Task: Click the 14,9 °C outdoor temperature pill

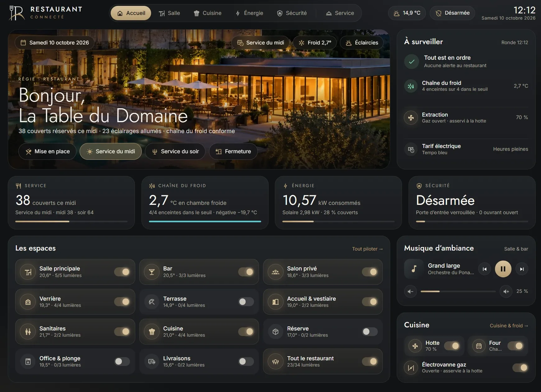Action: pyautogui.click(x=407, y=13)
